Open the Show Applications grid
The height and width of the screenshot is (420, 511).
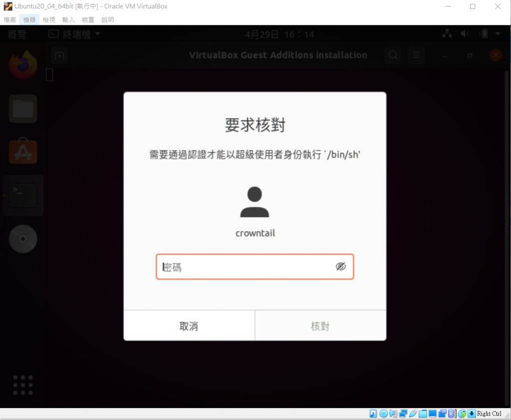[23, 385]
